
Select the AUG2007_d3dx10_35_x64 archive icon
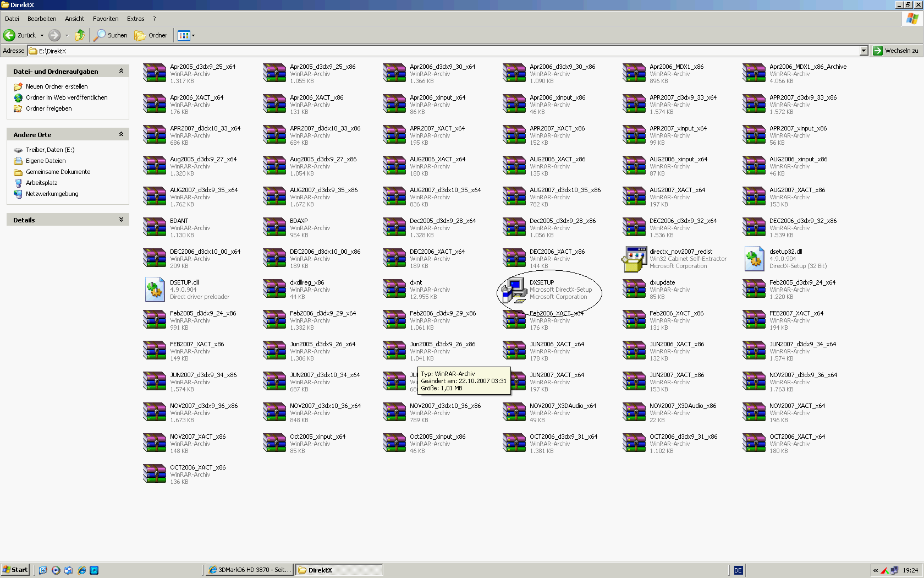394,197
